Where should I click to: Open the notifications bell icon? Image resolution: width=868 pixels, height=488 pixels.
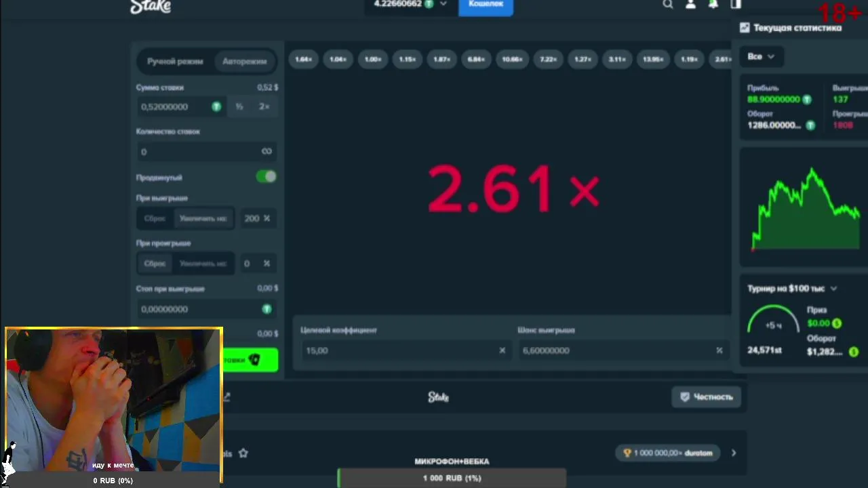coord(713,4)
